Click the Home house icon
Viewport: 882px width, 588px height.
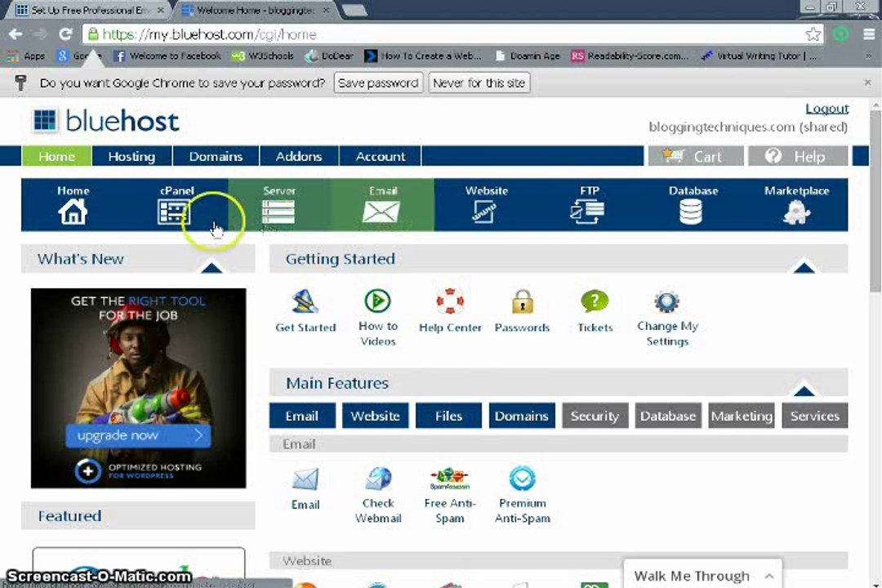[x=73, y=212]
